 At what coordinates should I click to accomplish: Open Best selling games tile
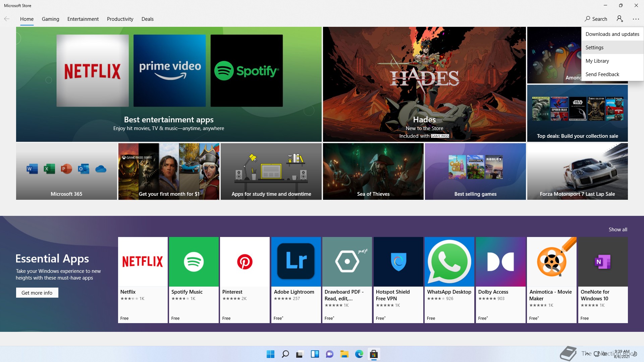pos(475,171)
